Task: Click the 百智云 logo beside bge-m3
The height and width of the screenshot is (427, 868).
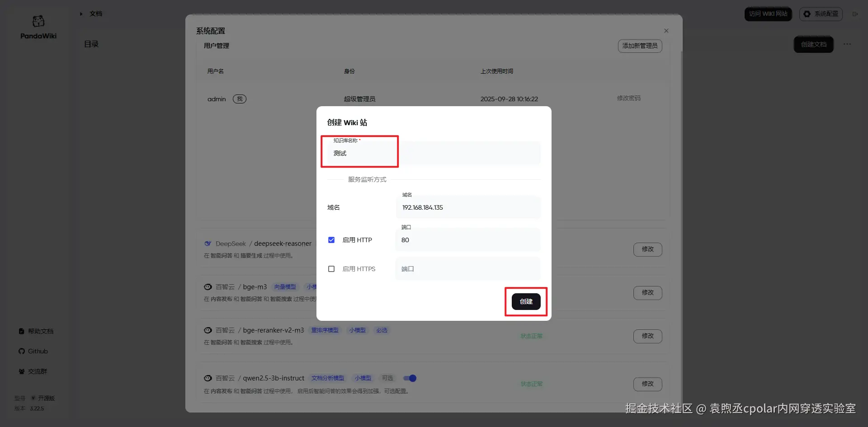Action: point(208,287)
